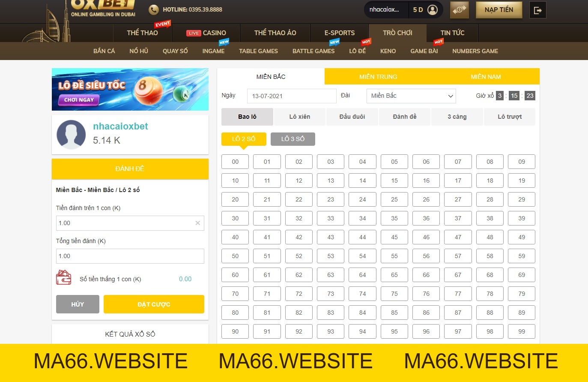Clear the bet amount with X icon

coord(197,223)
